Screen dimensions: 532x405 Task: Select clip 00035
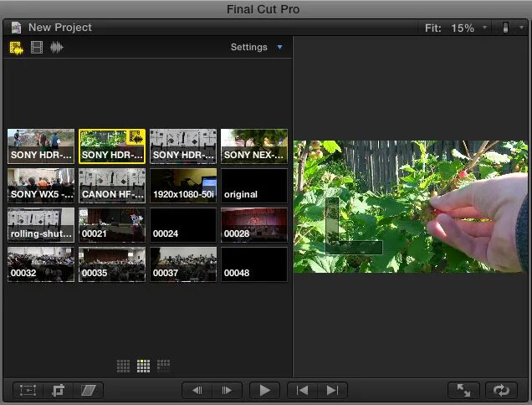pos(112,264)
